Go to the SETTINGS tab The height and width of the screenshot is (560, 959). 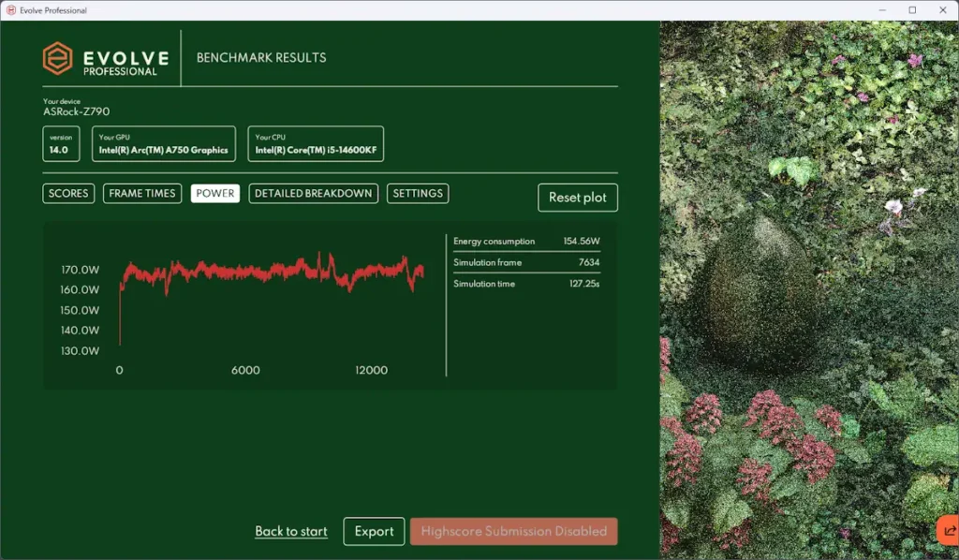click(418, 193)
